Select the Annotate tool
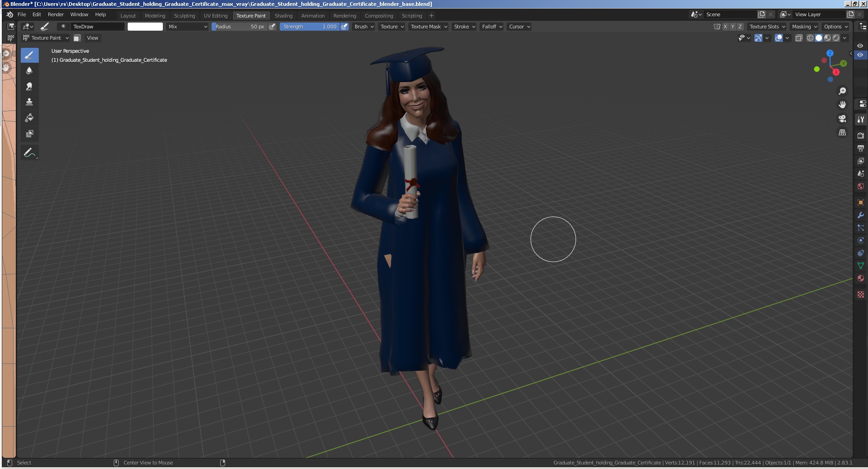The image size is (868, 469). tap(29, 153)
